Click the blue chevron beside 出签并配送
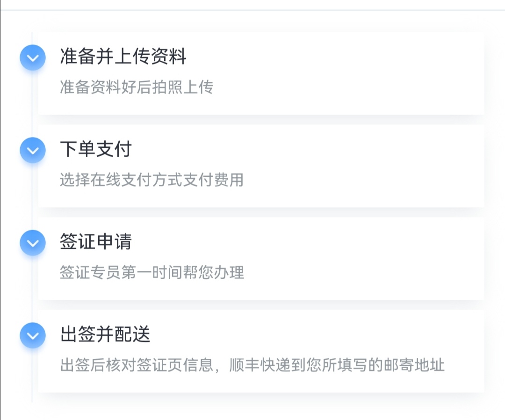 tap(33, 336)
